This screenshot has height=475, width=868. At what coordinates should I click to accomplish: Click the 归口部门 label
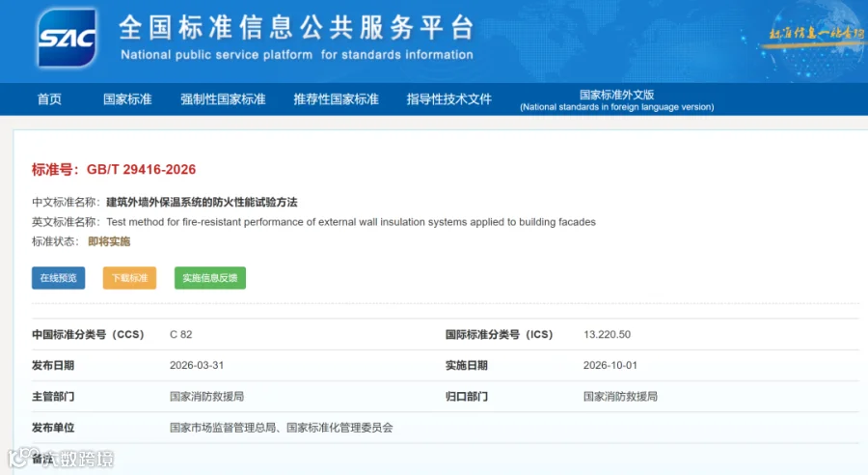coord(467,396)
